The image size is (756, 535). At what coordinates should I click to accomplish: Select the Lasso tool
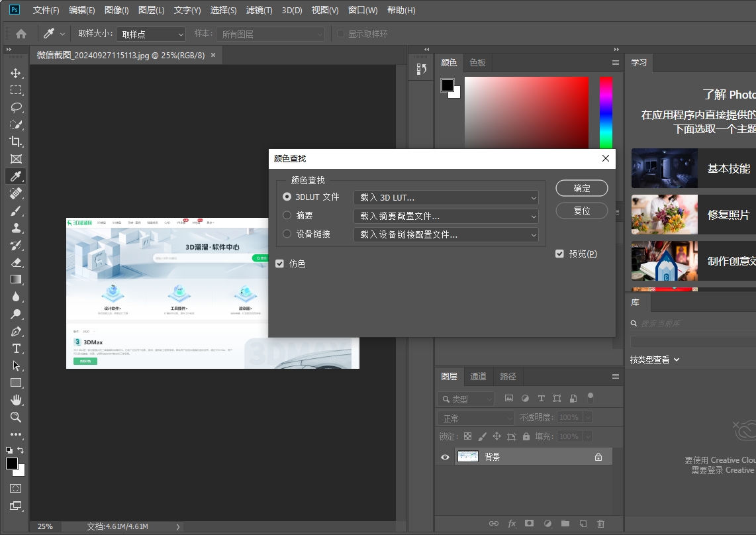pyautogui.click(x=16, y=107)
